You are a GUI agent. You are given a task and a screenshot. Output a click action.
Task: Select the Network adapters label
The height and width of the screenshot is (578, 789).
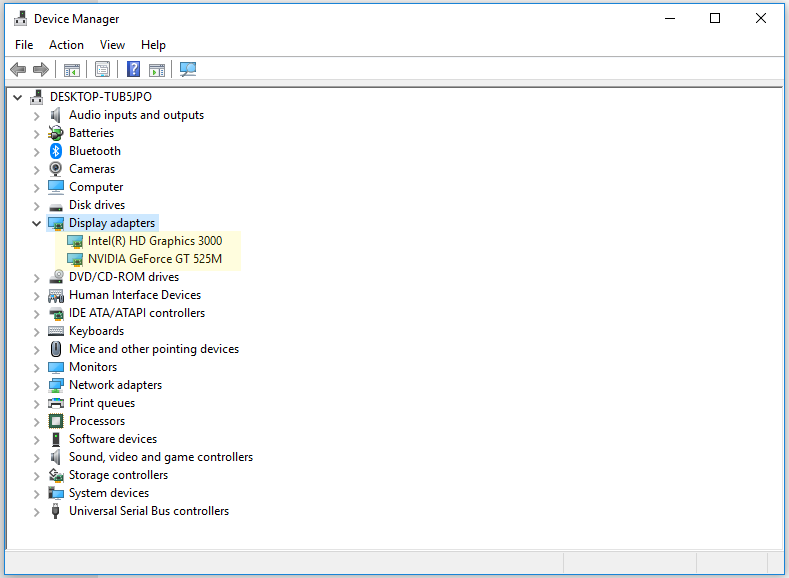pyautogui.click(x=115, y=385)
